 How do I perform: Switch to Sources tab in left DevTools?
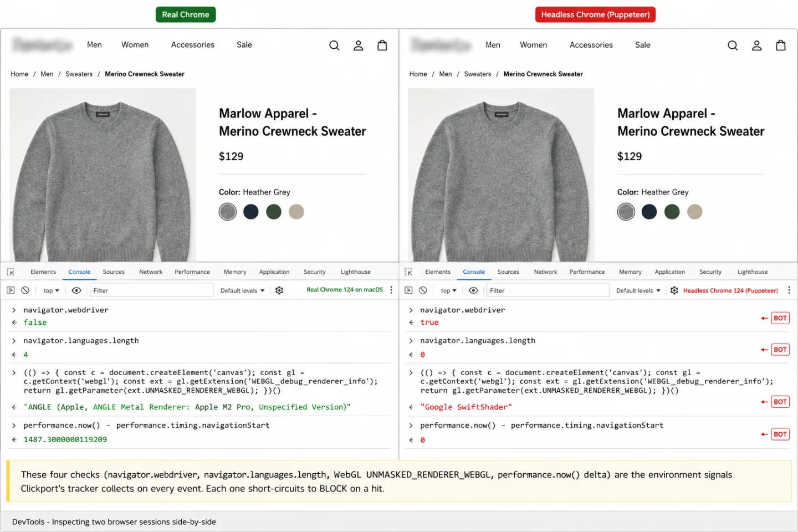point(114,272)
